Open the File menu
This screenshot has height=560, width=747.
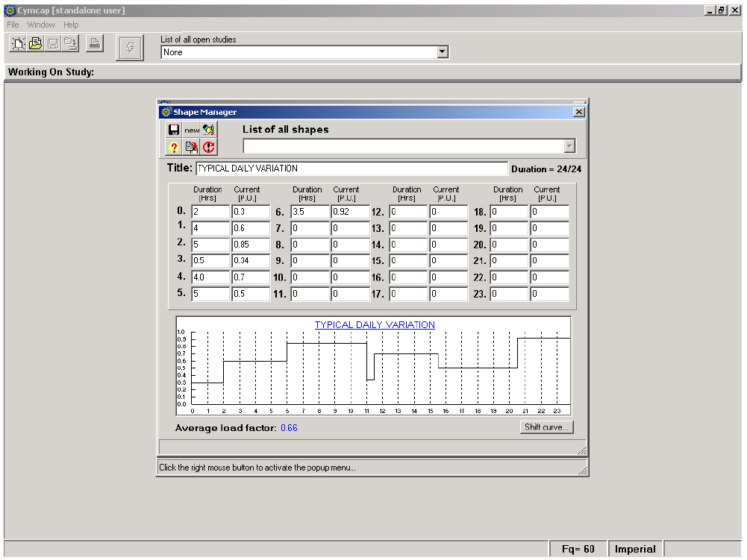[13, 25]
